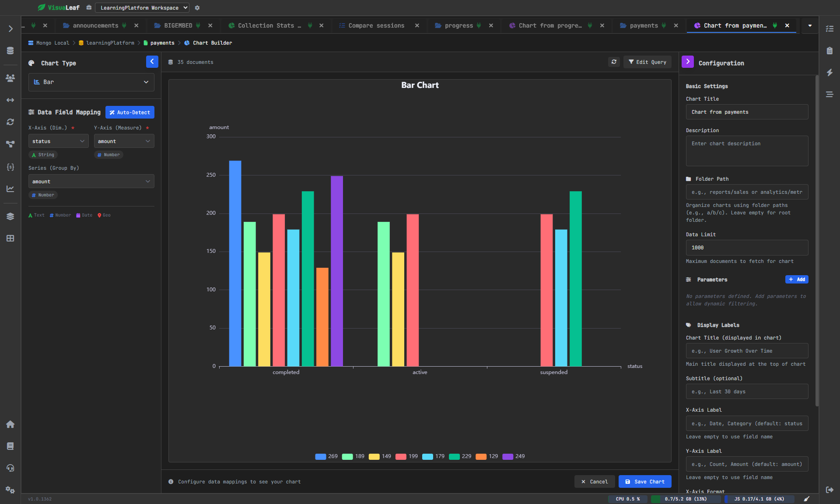The height and width of the screenshot is (504, 840).
Task: Toggle the Number filter chip below Series
Action: pyautogui.click(x=43, y=195)
